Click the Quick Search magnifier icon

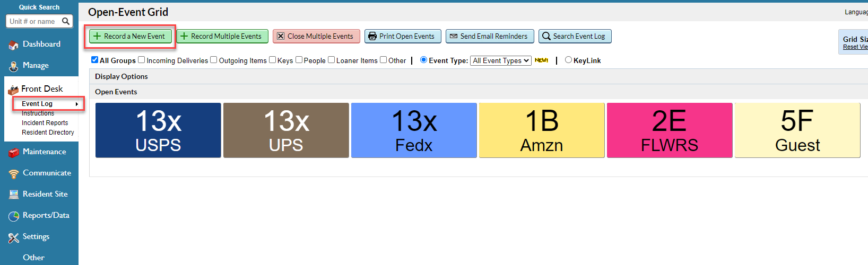click(x=66, y=21)
